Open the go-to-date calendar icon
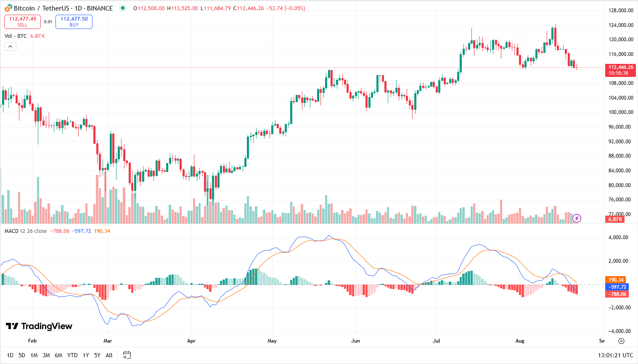Screen dimensions: 638x364 point(127,355)
